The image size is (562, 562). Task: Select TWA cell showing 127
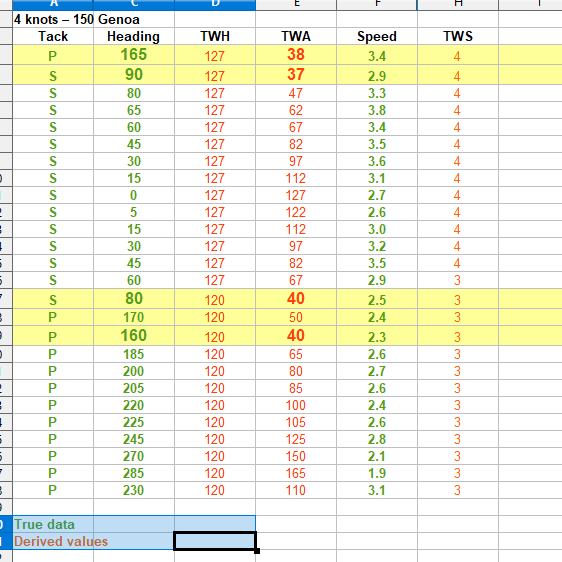[x=296, y=195]
